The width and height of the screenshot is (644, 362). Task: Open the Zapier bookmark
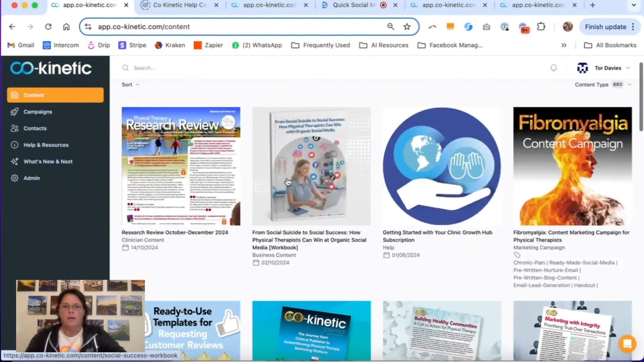pyautogui.click(x=208, y=45)
